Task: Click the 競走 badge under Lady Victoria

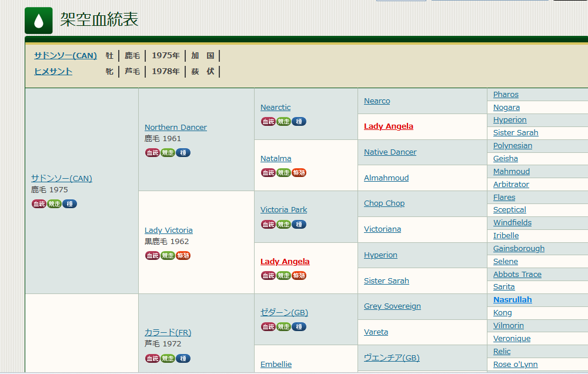Action: 168,256
